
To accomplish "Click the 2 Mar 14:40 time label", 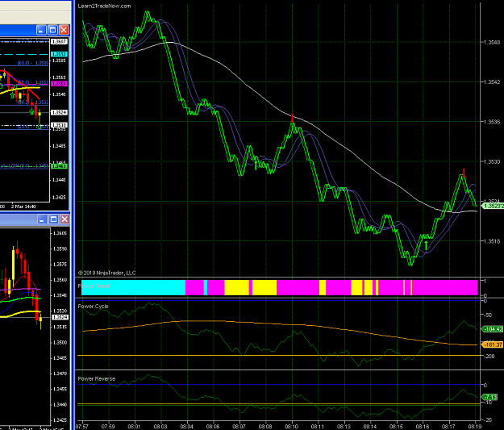I will [x=23, y=207].
